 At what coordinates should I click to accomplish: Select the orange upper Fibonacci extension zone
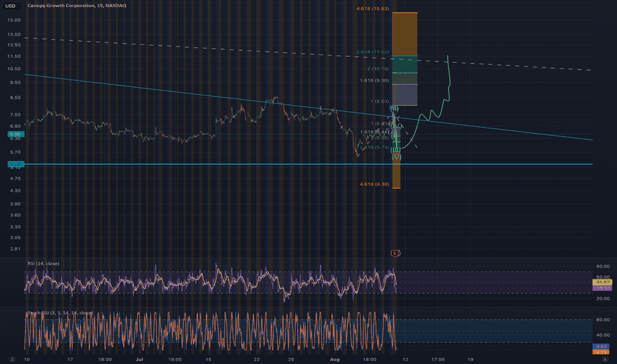pyautogui.click(x=405, y=34)
